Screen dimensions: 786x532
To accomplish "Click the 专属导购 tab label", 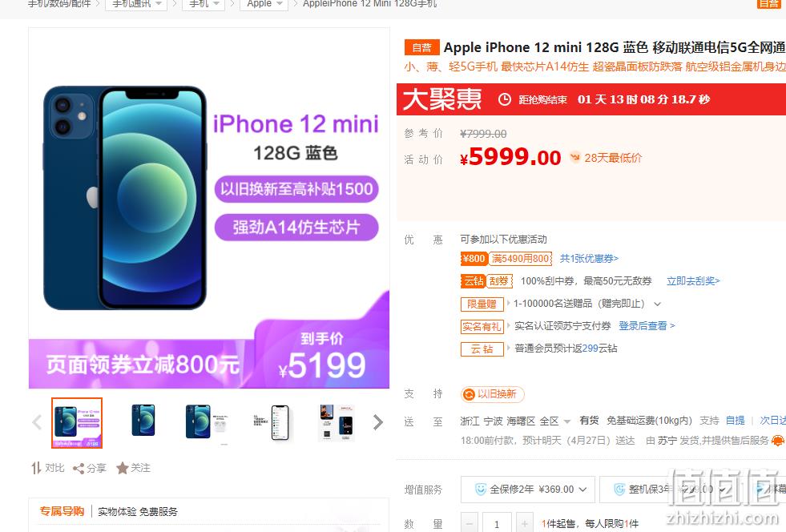I will [x=62, y=511].
